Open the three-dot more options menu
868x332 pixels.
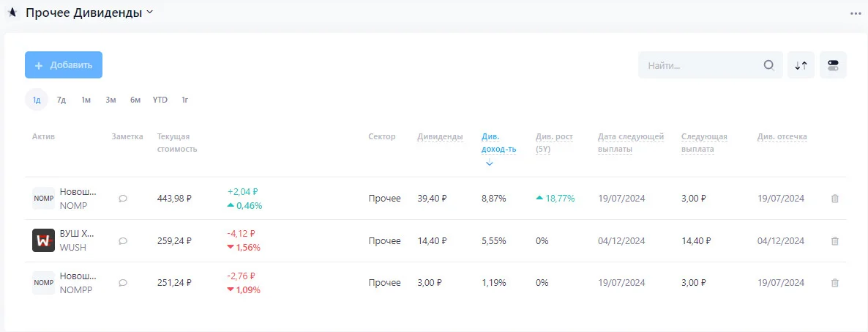[x=856, y=14]
